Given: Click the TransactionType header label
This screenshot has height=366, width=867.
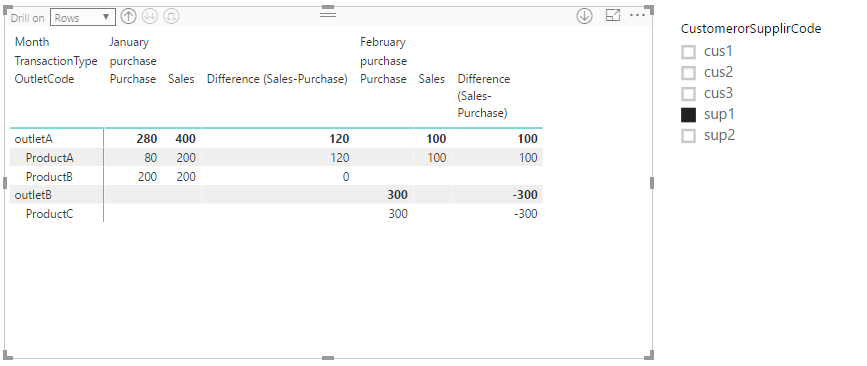Looking at the screenshot, I should point(56,61).
